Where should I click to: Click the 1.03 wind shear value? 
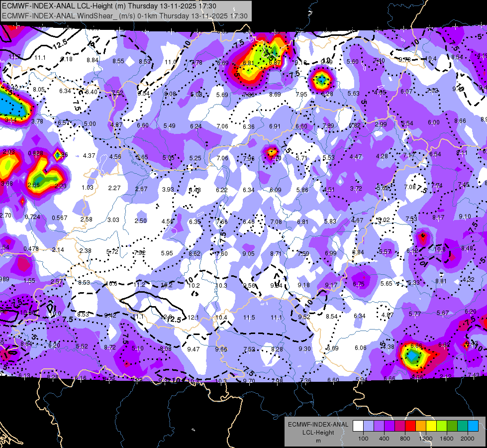pyautogui.click(x=88, y=188)
